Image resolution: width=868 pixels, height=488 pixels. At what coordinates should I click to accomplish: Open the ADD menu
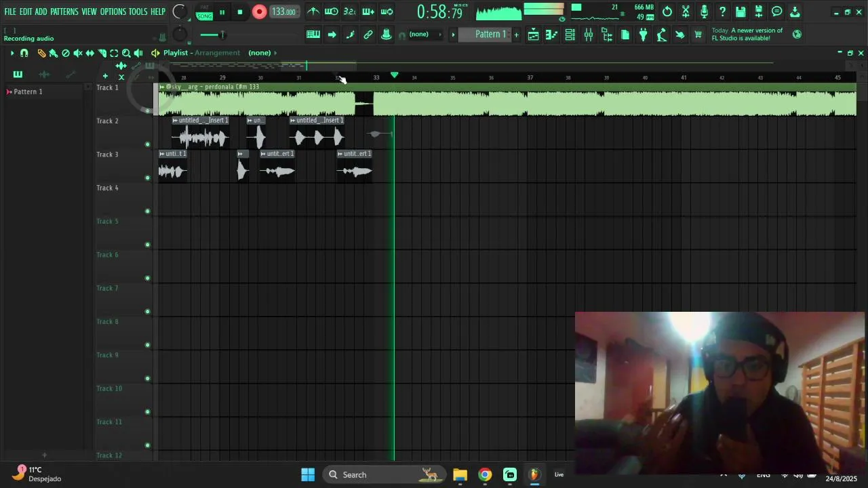tap(41, 12)
